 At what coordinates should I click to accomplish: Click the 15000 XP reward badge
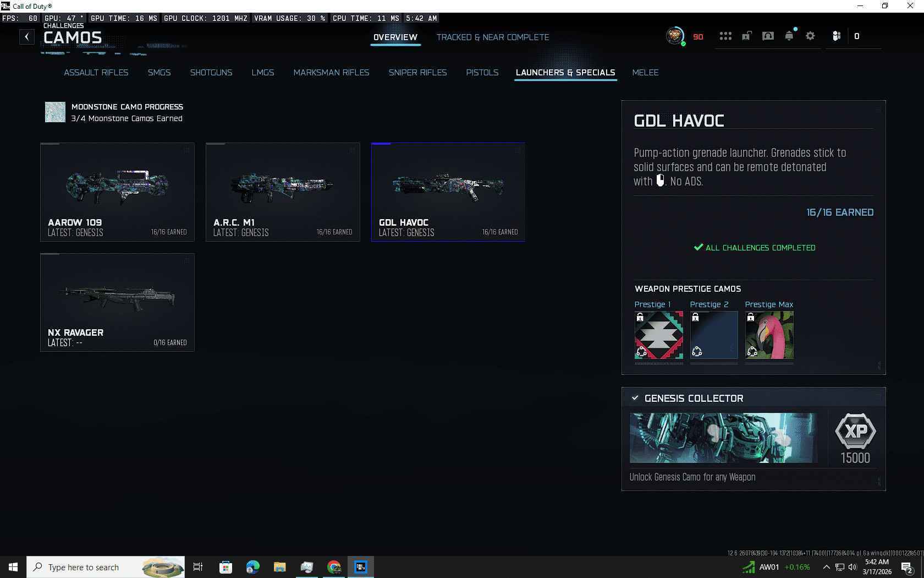click(x=855, y=439)
